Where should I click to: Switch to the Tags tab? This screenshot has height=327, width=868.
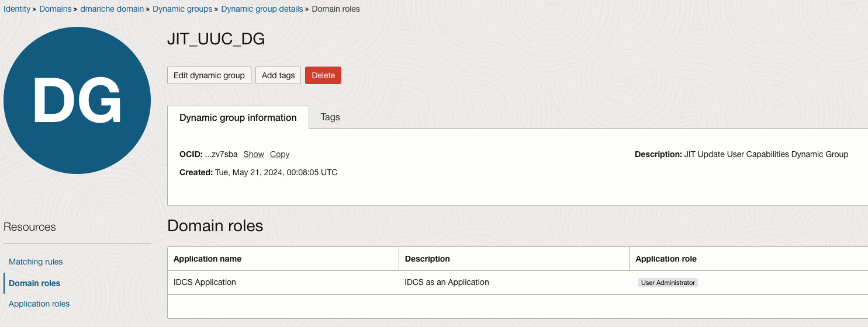pyautogui.click(x=330, y=117)
